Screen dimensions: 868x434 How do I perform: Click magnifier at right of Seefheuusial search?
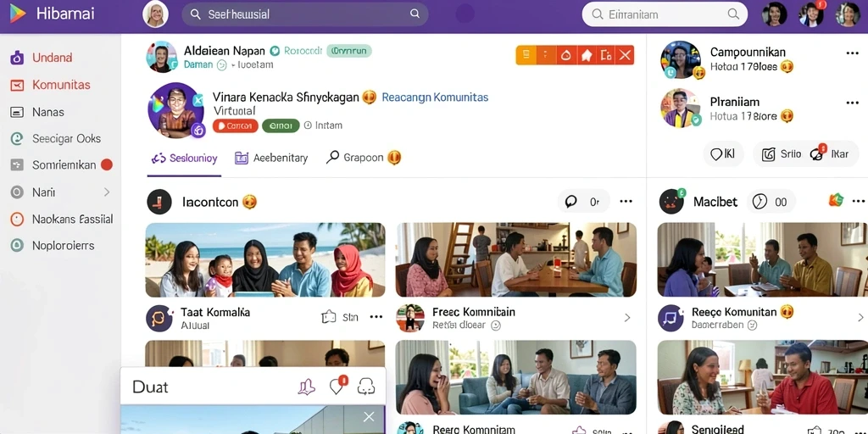tap(415, 14)
